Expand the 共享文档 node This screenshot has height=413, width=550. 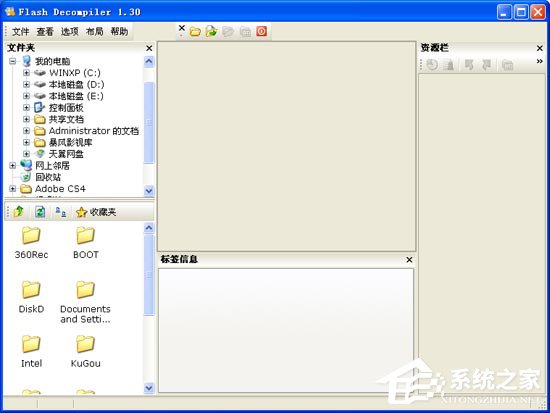[26, 119]
